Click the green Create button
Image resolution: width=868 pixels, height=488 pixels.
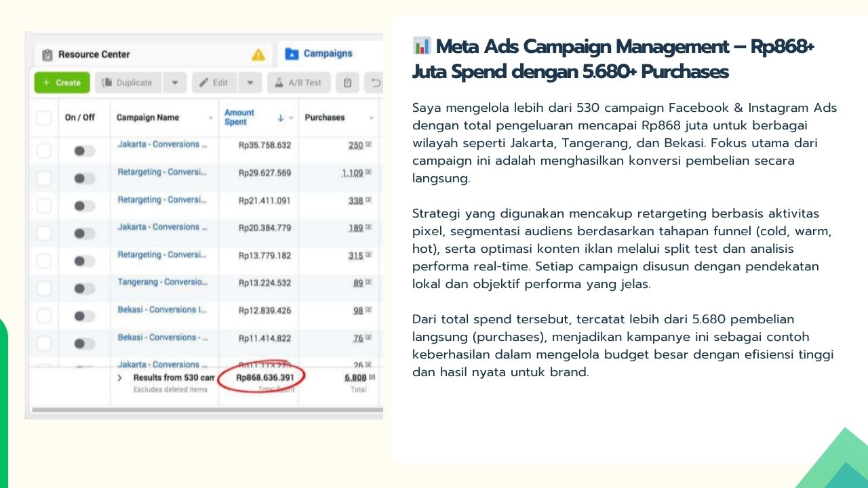pyautogui.click(x=62, y=83)
